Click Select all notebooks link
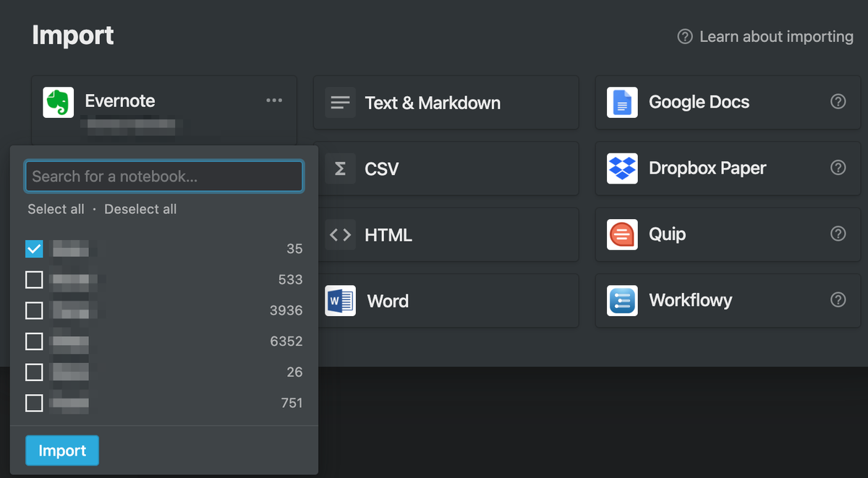The width and height of the screenshot is (868, 478). pos(56,209)
